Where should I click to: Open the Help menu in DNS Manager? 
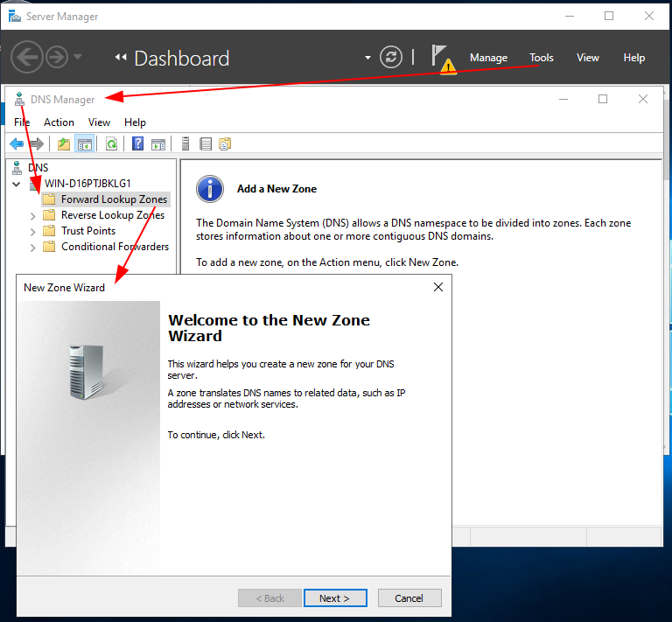pyautogui.click(x=135, y=122)
